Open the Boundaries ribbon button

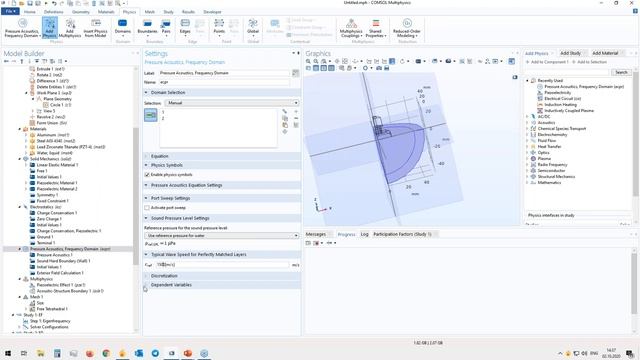[x=147, y=27]
